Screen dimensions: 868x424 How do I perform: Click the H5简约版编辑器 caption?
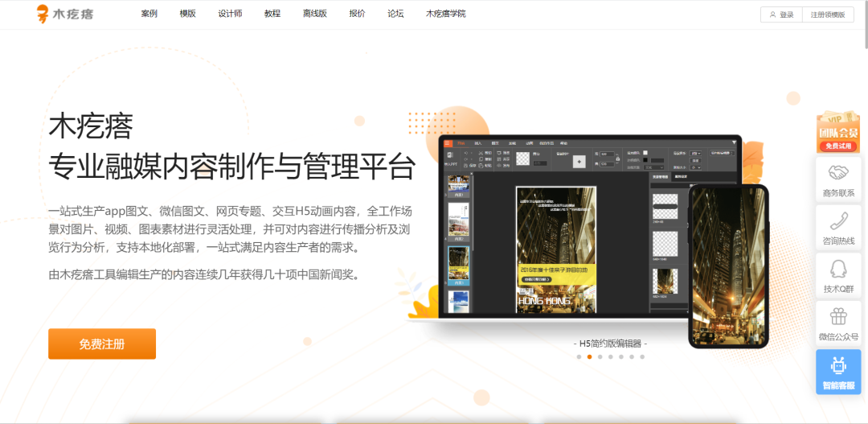pyautogui.click(x=611, y=344)
